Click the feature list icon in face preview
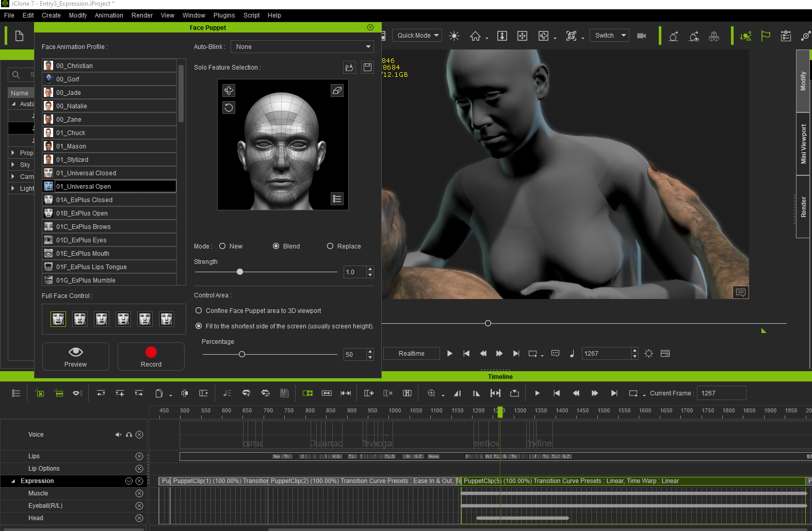The width and height of the screenshot is (812, 531). [x=337, y=199]
